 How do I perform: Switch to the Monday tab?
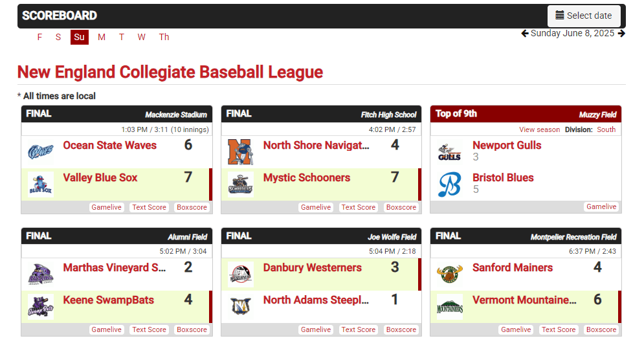pyautogui.click(x=102, y=37)
